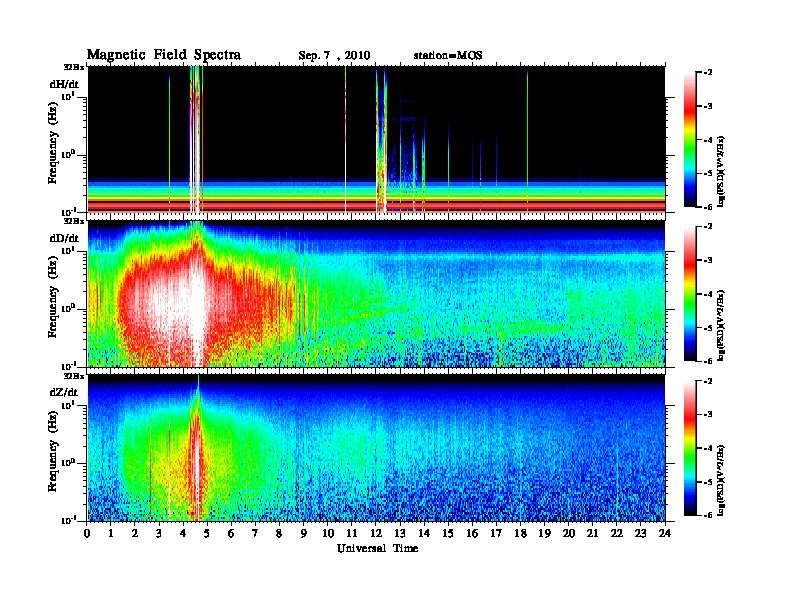Click the '32Hz' tick of dH/dt panel
The height and width of the screenshot is (612, 792).
pos(75,66)
